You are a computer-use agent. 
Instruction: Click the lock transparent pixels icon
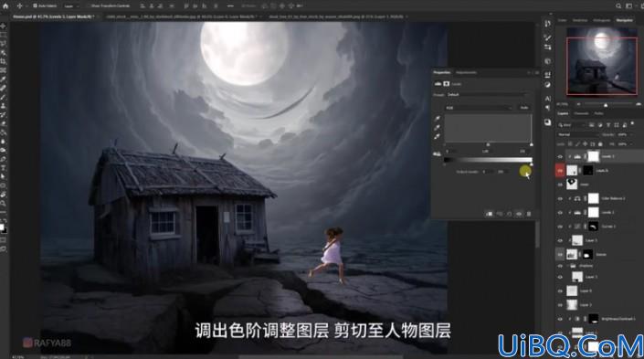click(571, 144)
